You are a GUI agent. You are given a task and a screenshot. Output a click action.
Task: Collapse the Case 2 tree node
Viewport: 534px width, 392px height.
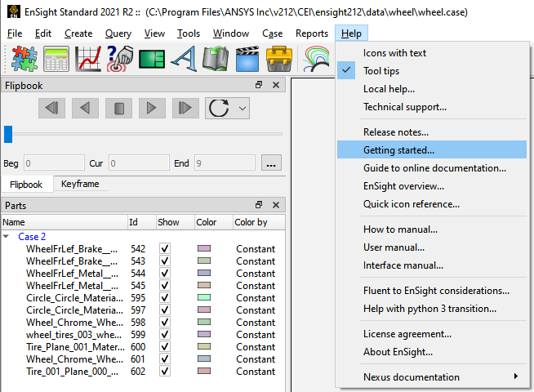tap(7, 236)
